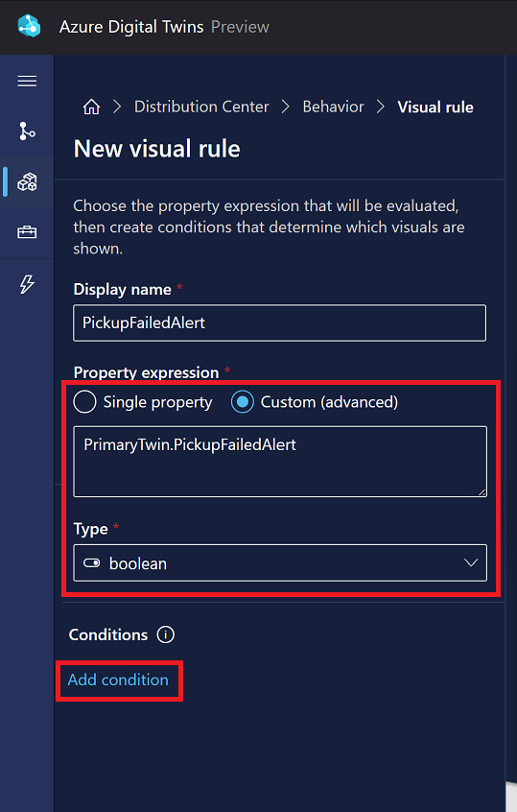517x812 pixels.
Task: Go to home via breadcrumb icon
Action: coord(91,107)
